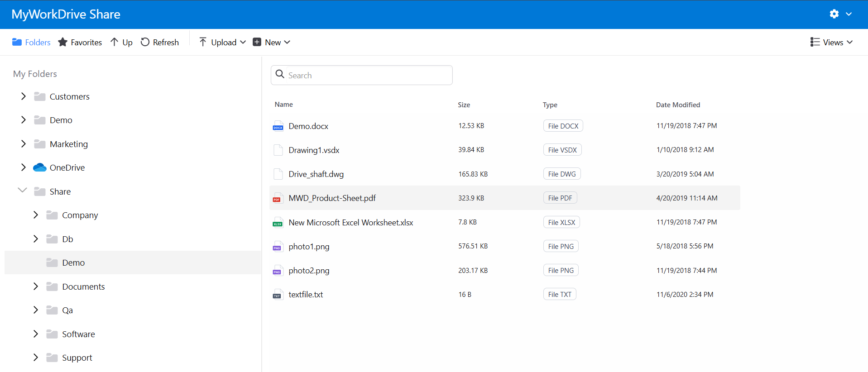Sort by Date Modified column header
This screenshot has width=868, height=372.
(678, 105)
